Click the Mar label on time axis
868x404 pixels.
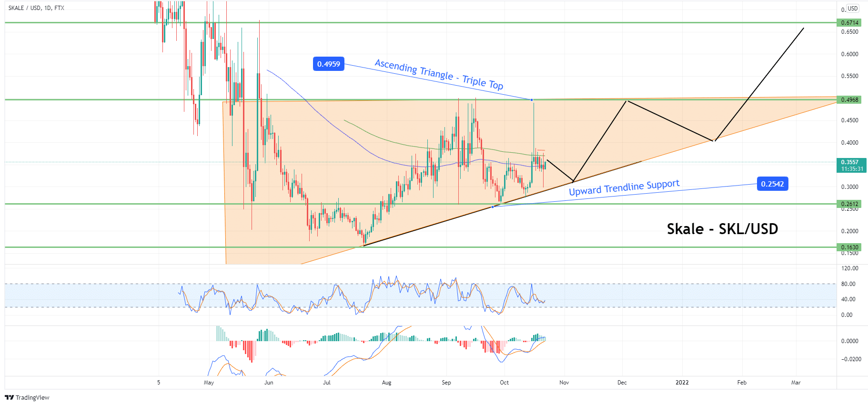click(x=796, y=383)
